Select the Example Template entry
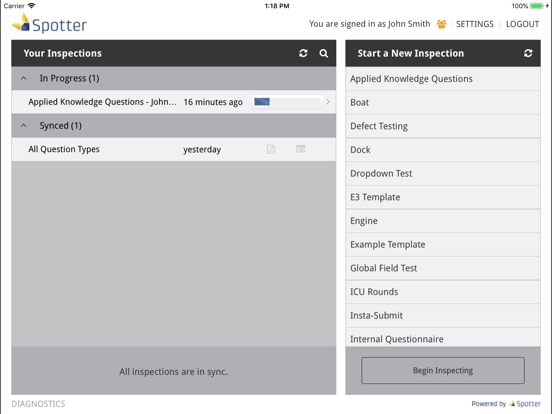Viewport: 552px width, 414px height. 443,244
